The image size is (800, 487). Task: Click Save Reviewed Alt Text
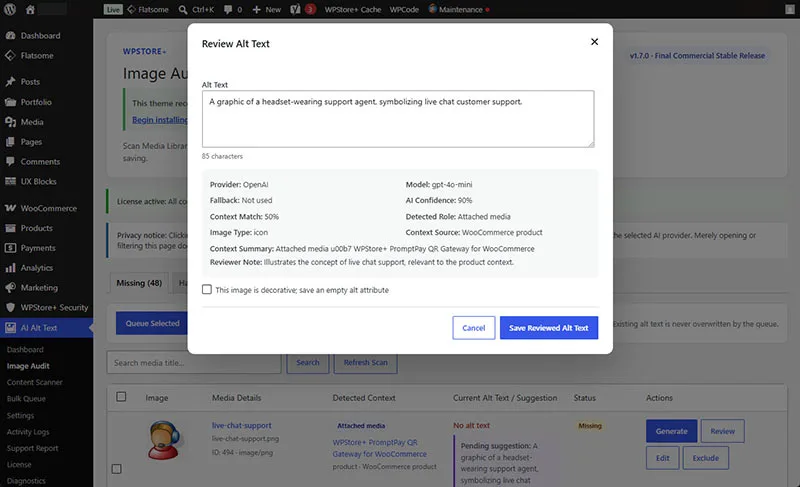(x=549, y=328)
